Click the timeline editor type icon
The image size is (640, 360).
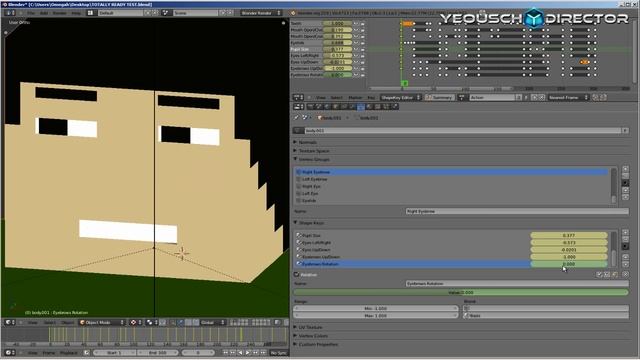(10, 353)
